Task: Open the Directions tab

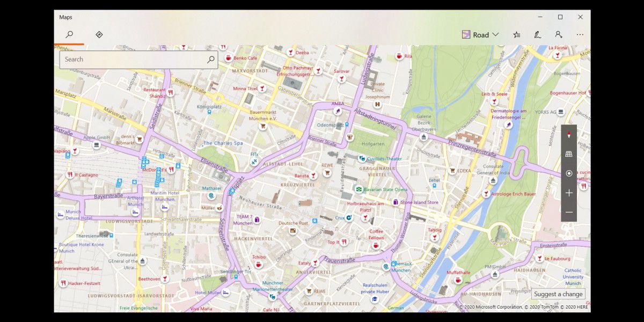Action: 99,34
